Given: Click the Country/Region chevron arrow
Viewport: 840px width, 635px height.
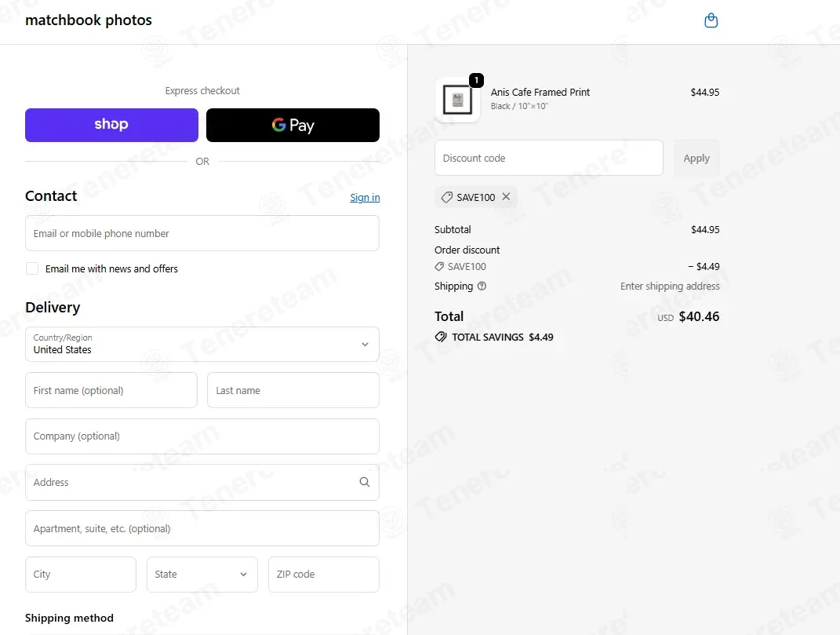Looking at the screenshot, I should (x=365, y=345).
